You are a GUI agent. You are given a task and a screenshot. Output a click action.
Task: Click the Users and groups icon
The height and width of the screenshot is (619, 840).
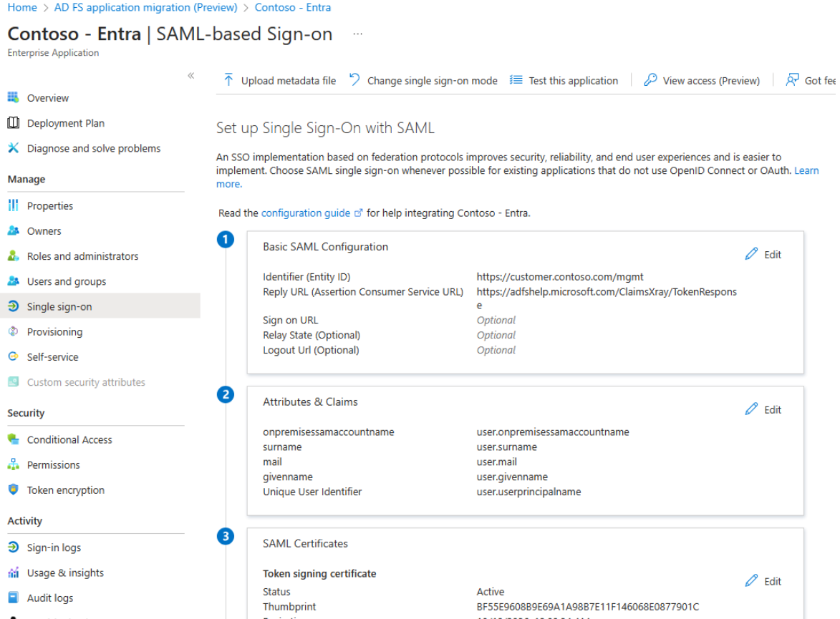point(14,281)
